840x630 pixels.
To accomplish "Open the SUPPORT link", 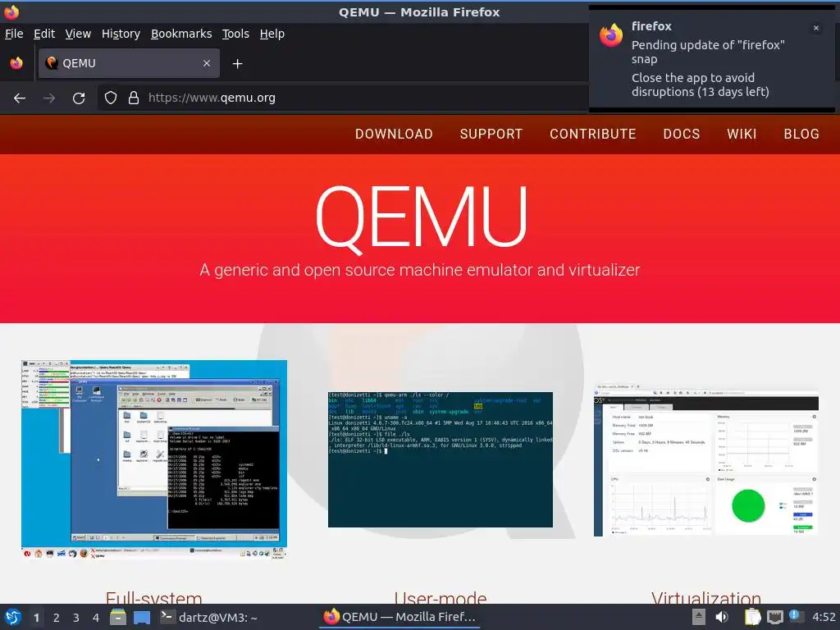I will click(491, 134).
